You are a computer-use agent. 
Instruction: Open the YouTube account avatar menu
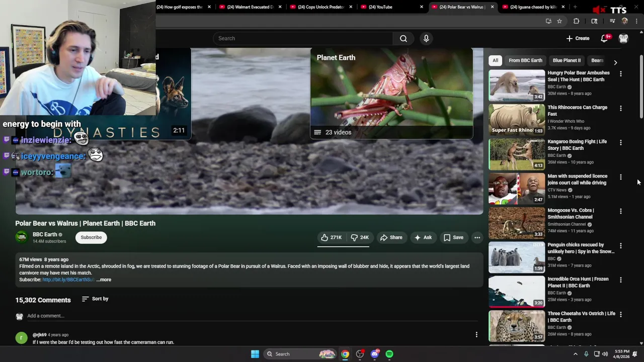623,38
